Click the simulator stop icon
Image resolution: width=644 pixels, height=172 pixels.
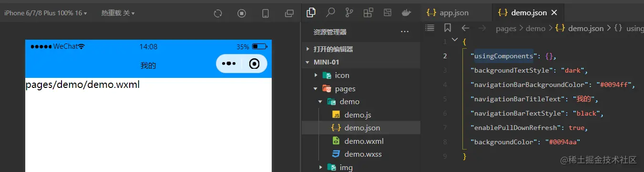click(x=242, y=13)
